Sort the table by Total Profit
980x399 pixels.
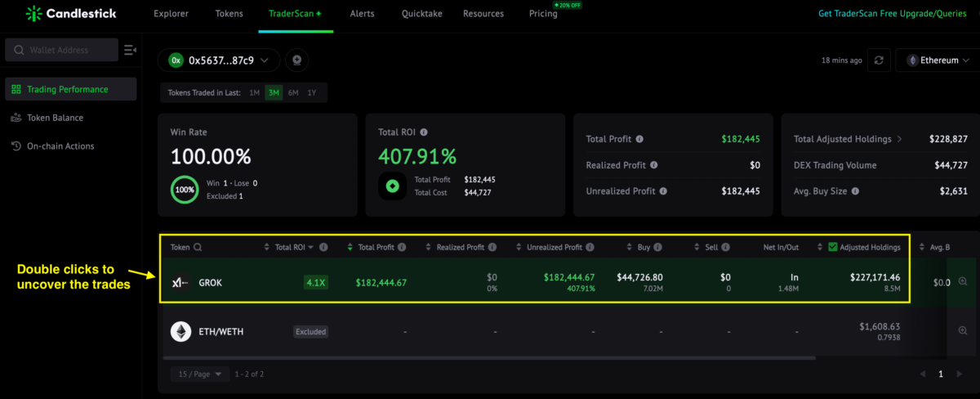(x=350, y=247)
